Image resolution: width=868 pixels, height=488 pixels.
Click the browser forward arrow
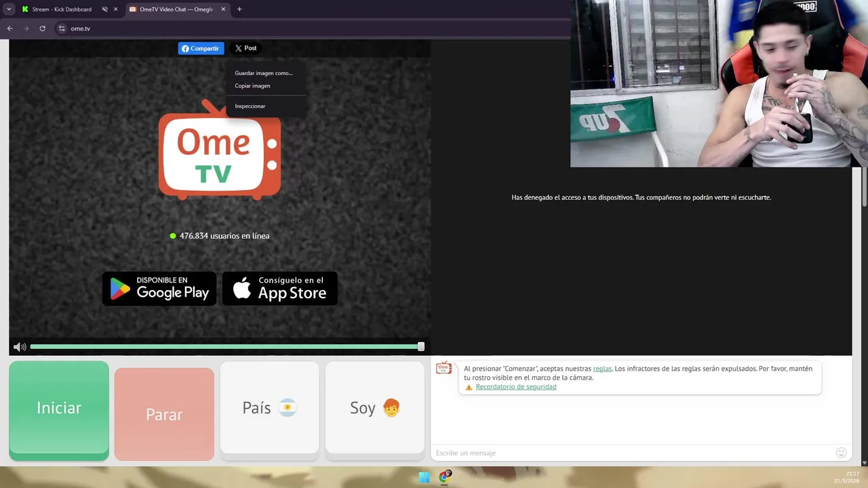[x=26, y=28]
